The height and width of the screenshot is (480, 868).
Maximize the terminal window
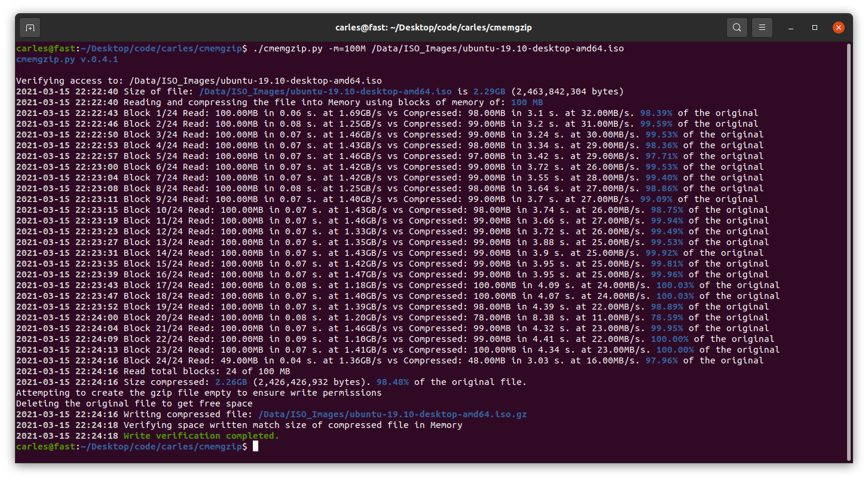[814, 27]
